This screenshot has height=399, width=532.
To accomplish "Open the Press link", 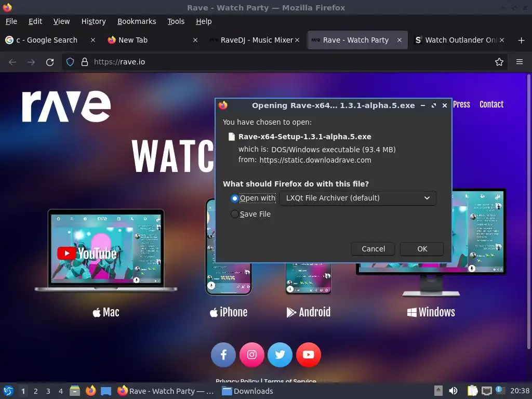I will click(461, 104).
